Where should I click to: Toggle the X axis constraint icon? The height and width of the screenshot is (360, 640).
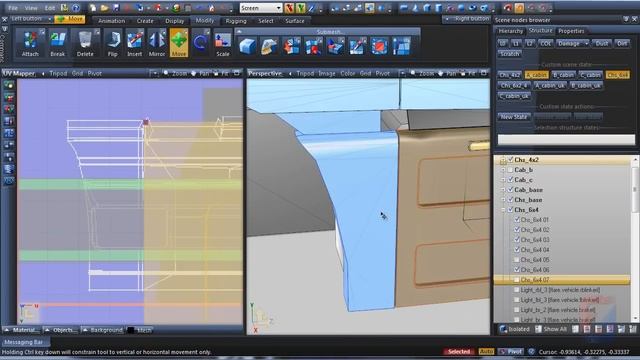289,8
